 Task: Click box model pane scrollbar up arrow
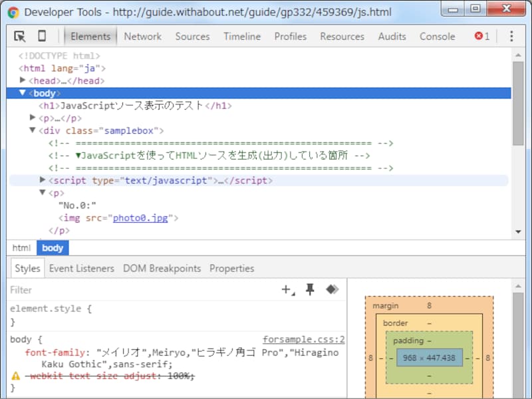coord(518,287)
